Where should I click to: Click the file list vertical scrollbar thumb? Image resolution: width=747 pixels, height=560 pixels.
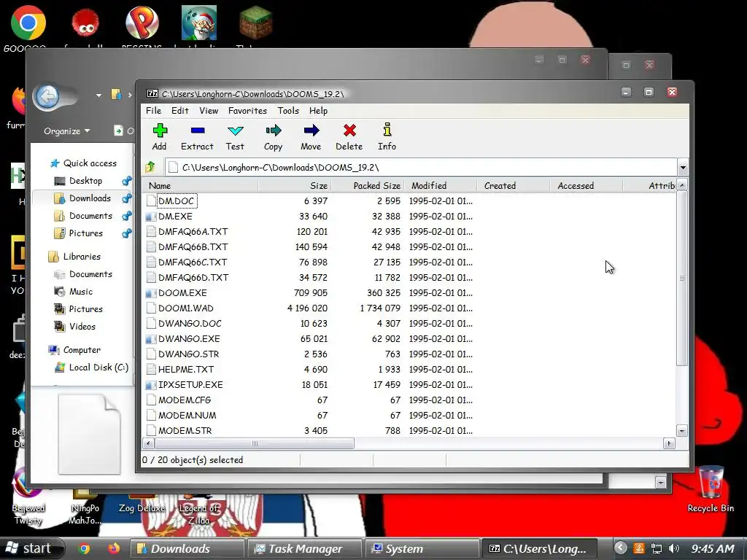click(x=682, y=278)
